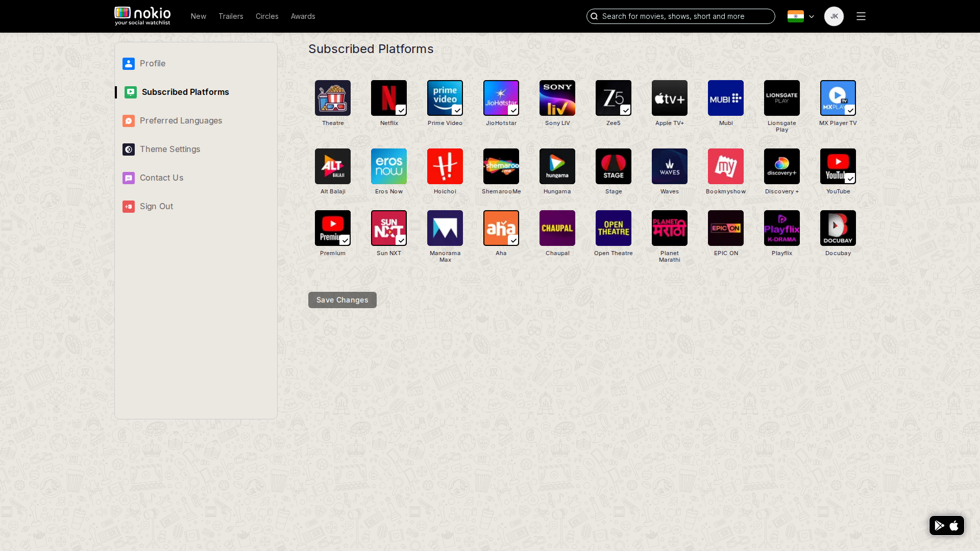Select the Theatre platform icon

tap(333, 98)
